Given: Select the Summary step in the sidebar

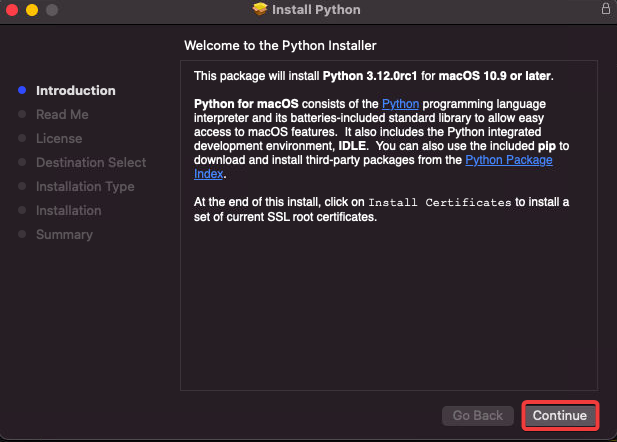Looking at the screenshot, I should (64, 235).
